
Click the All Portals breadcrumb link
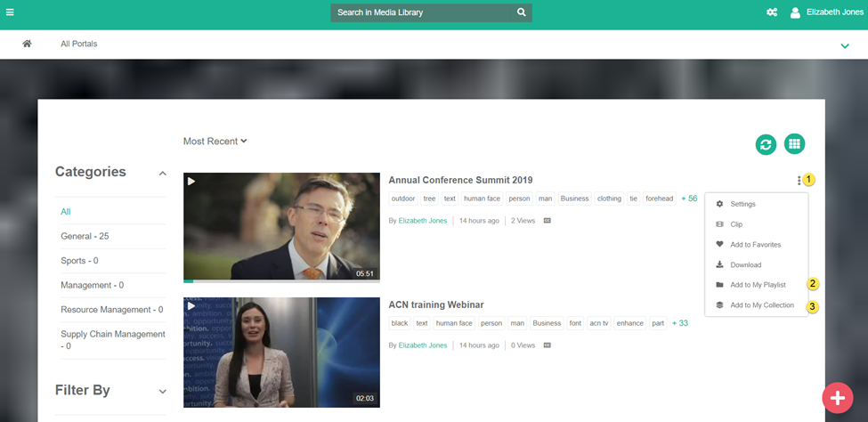pos(79,44)
